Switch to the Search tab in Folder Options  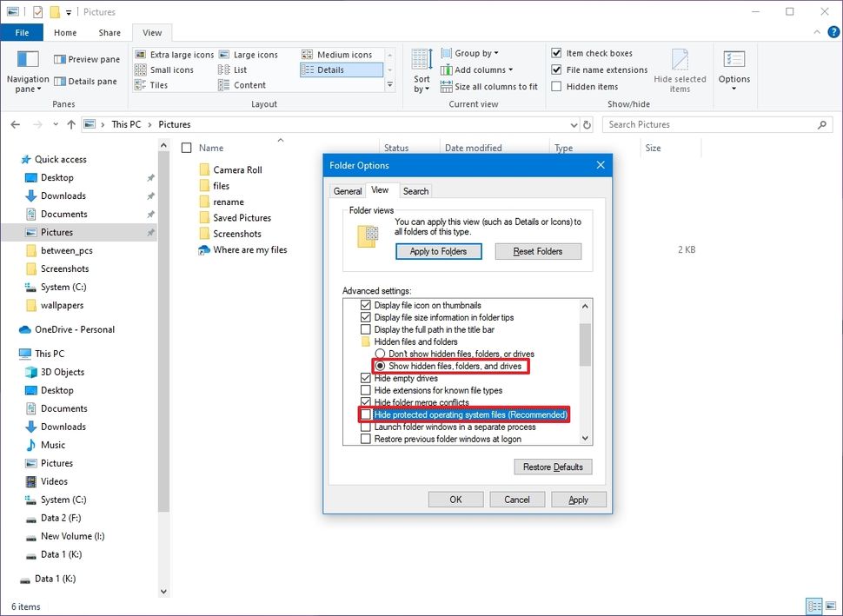415,190
